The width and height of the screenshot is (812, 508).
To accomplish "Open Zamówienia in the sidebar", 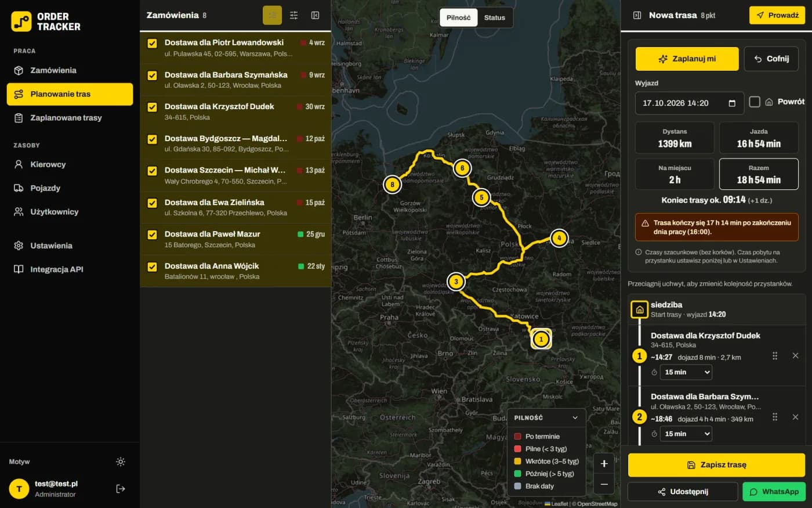I will [70, 70].
